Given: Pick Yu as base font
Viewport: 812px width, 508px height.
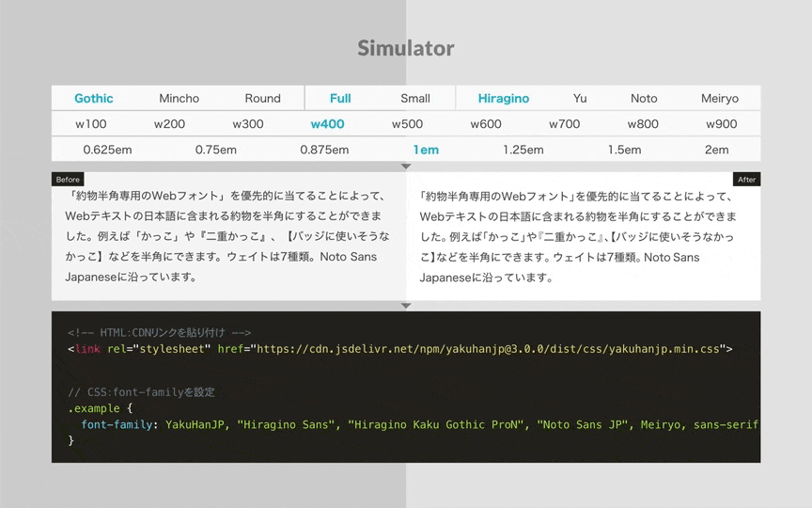Looking at the screenshot, I should 580,98.
